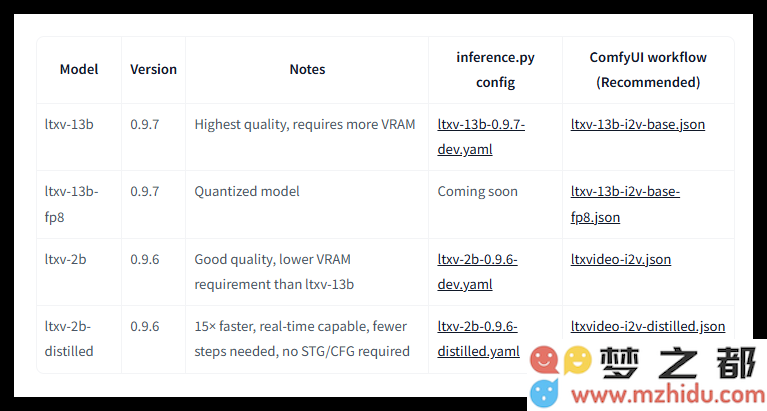Viewport: 767px width, 411px height.
Task: Select the Version column header
Action: click(x=153, y=69)
